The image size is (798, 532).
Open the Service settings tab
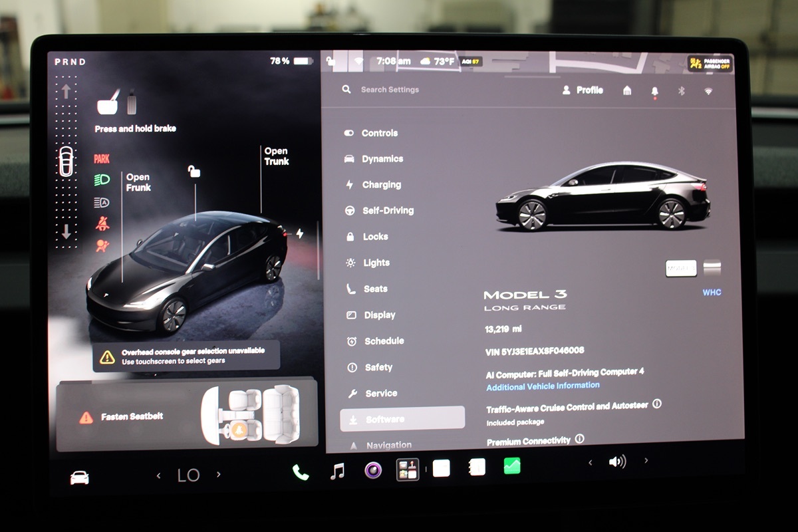tap(372, 394)
